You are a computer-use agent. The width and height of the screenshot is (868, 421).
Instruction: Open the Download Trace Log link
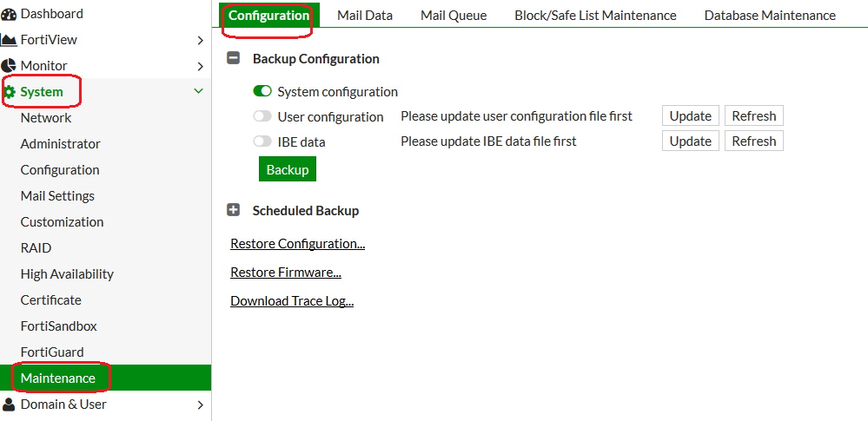tap(291, 301)
